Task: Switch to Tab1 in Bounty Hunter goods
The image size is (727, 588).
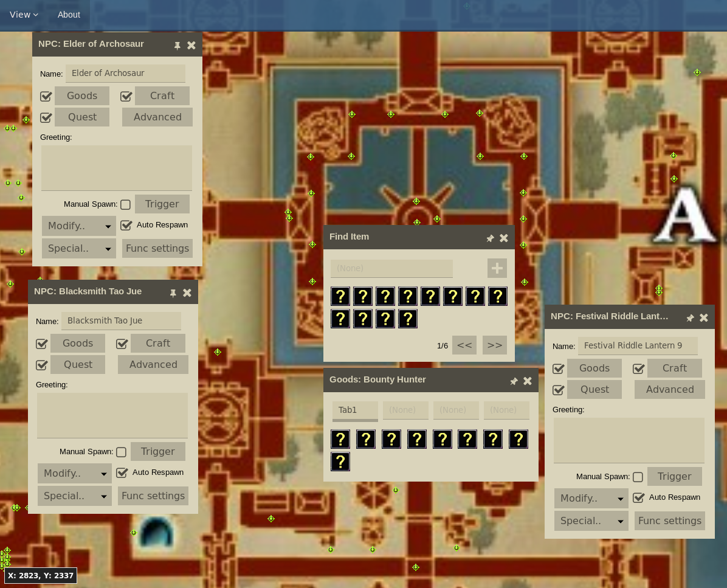Action: tap(355, 410)
